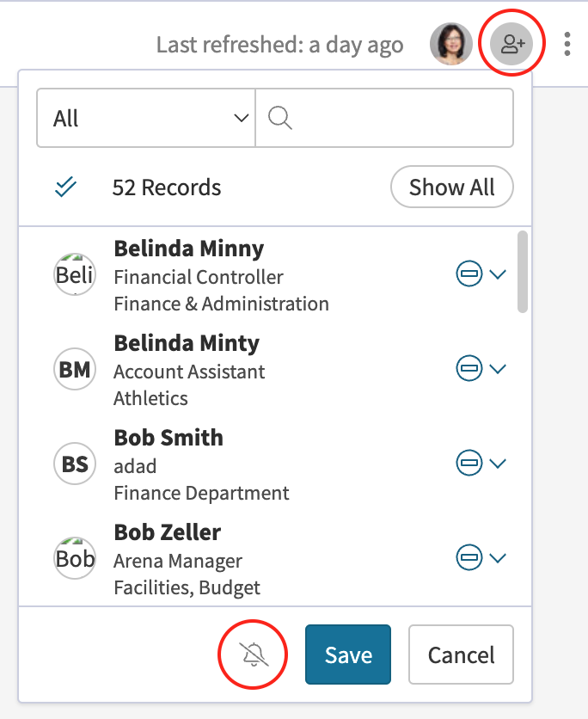Screen dimensions: 588x719
Task: Click the add user share icon
Action: tap(511, 44)
